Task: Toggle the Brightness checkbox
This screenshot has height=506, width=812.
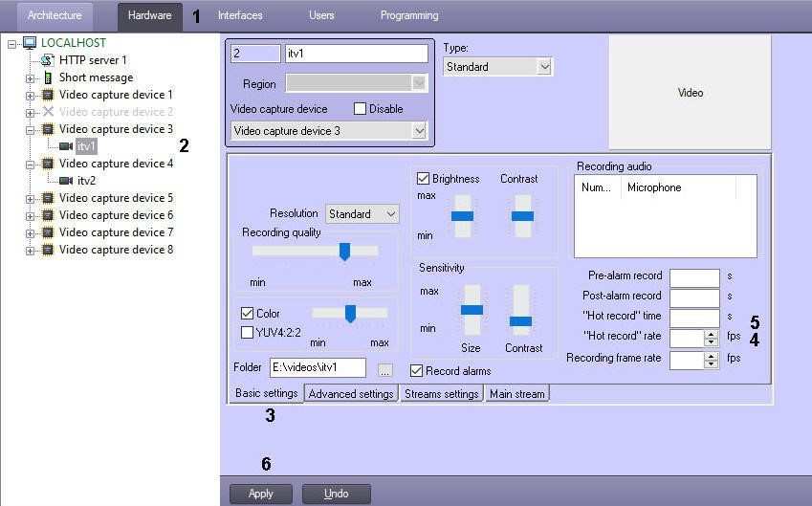Action: pos(423,179)
